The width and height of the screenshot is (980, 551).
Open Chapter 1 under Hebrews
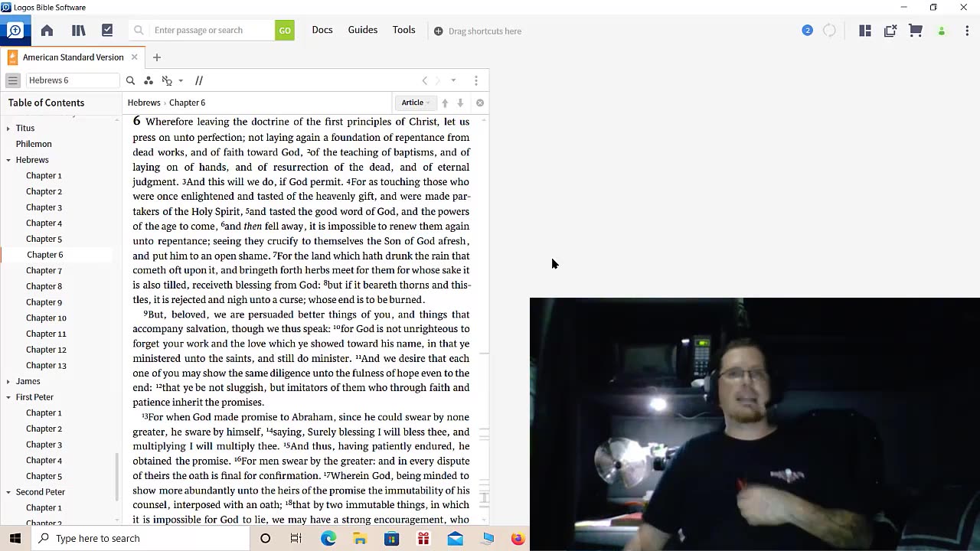(44, 176)
